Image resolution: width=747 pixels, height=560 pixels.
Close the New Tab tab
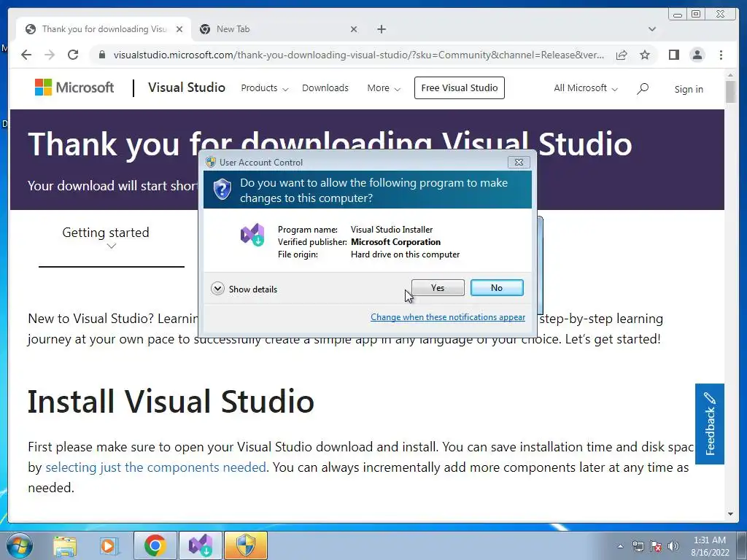point(354,29)
